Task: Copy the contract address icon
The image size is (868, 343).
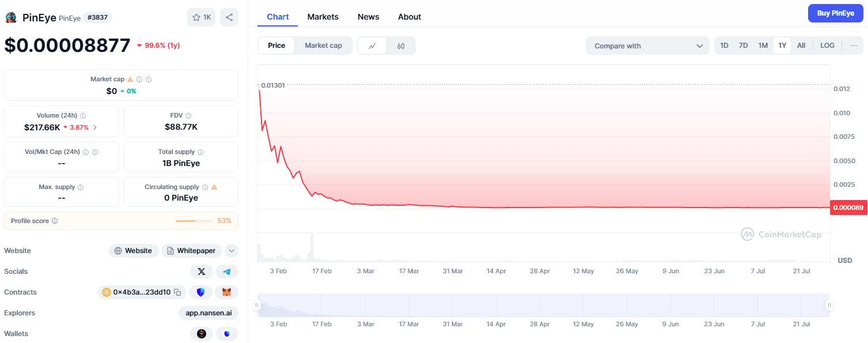Action: (177, 292)
